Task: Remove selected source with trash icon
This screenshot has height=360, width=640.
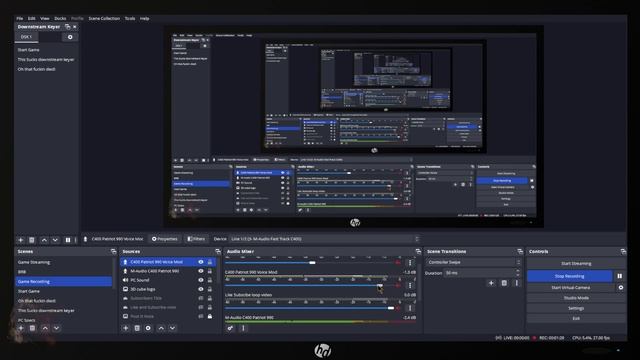Action: pyautogui.click(x=137, y=328)
